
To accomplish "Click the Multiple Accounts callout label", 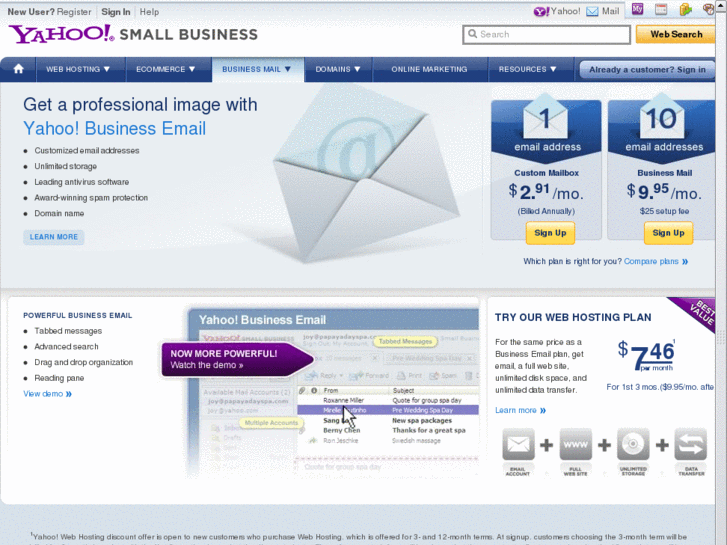I will (x=271, y=423).
